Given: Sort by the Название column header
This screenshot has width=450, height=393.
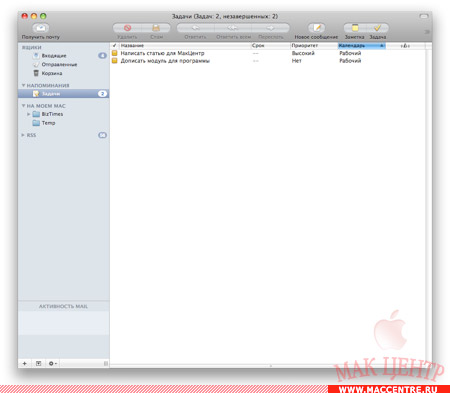Looking at the screenshot, I should coord(185,45).
